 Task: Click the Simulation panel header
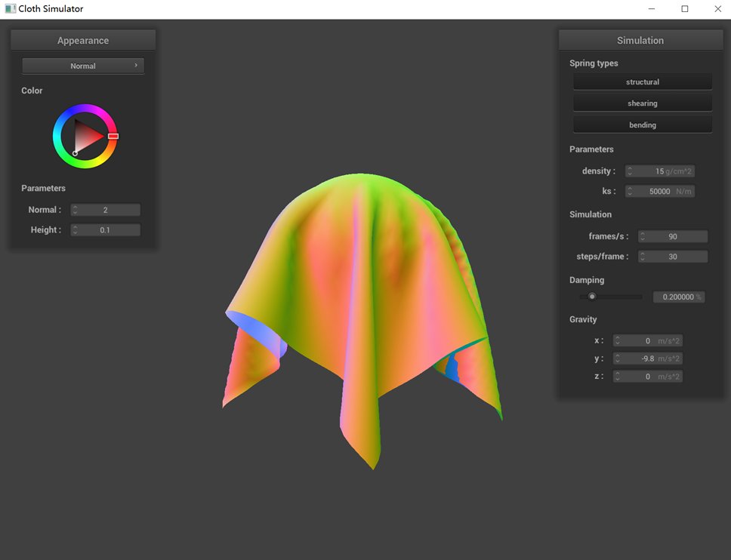pos(640,41)
